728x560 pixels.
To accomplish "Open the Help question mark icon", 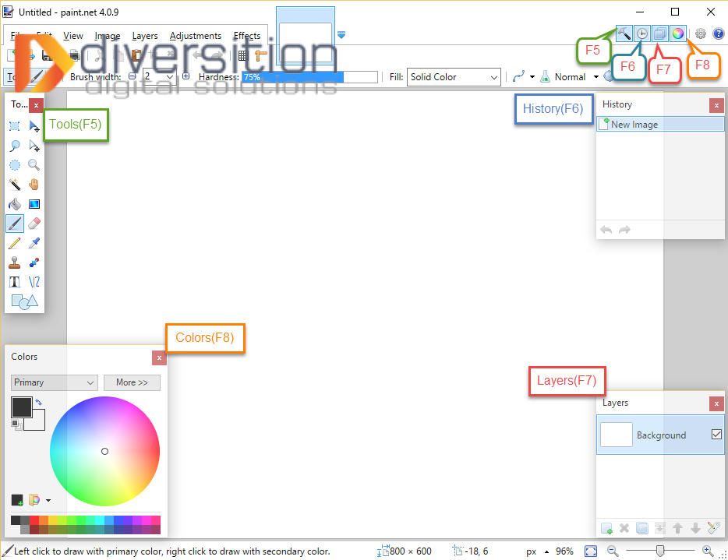I will [718, 33].
